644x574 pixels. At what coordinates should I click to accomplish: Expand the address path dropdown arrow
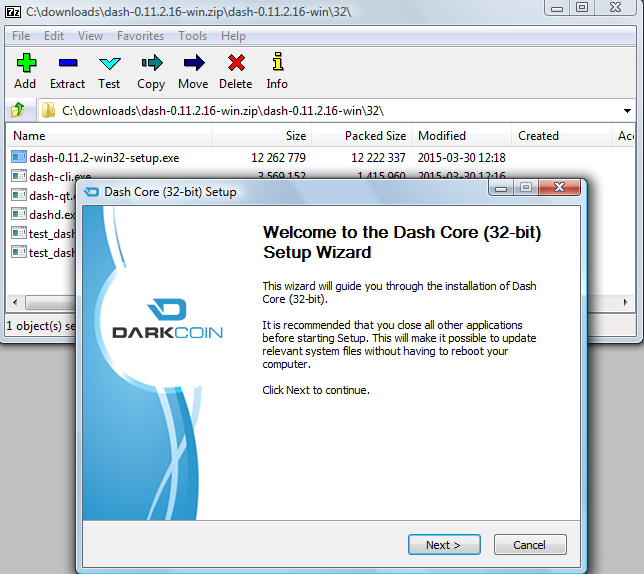627,111
